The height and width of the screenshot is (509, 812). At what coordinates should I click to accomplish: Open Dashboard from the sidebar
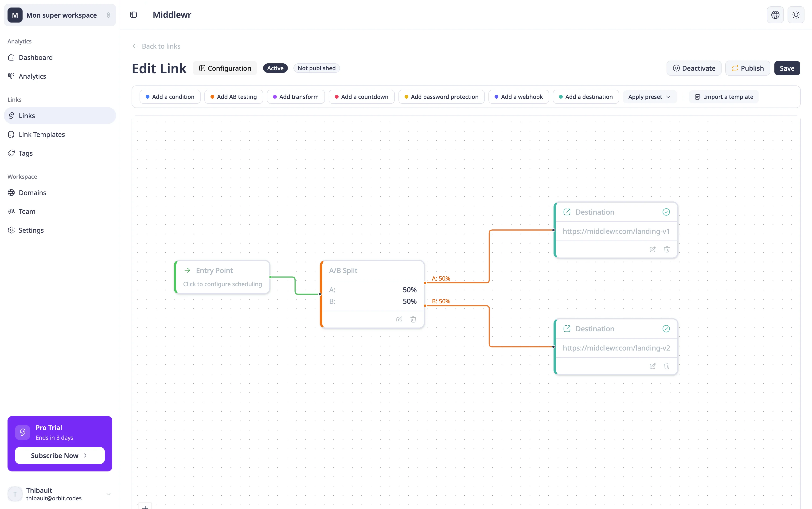point(60,58)
